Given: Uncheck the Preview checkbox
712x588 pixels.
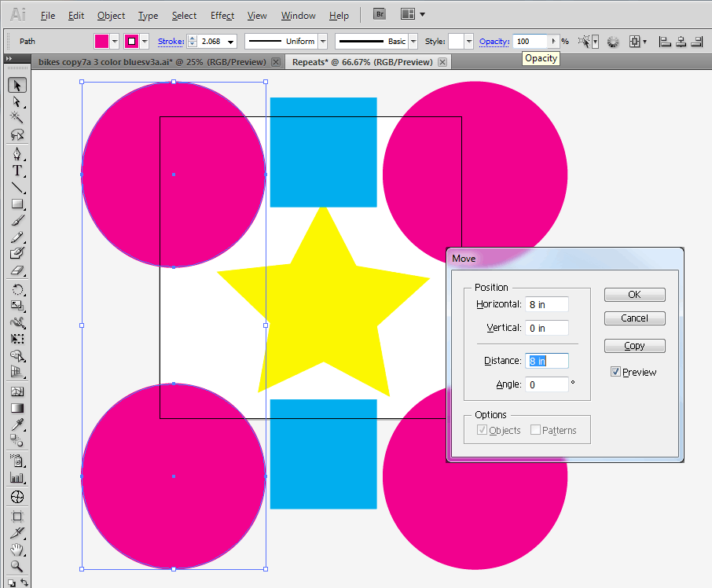Looking at the screenshot, I should click(x=616, y=373).
